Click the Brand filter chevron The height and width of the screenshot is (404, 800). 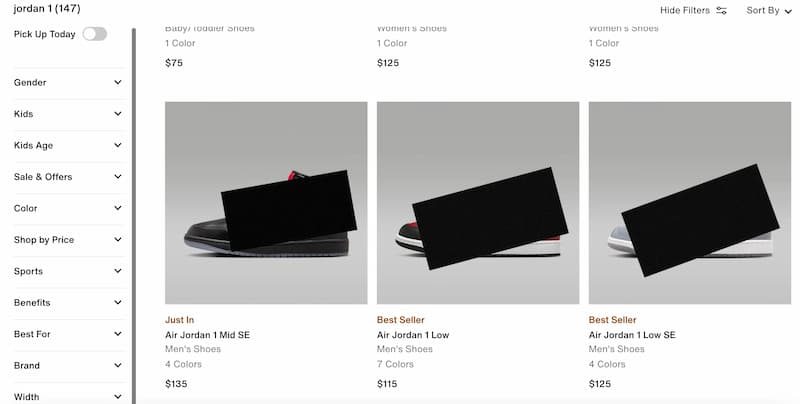pos(118,366)
